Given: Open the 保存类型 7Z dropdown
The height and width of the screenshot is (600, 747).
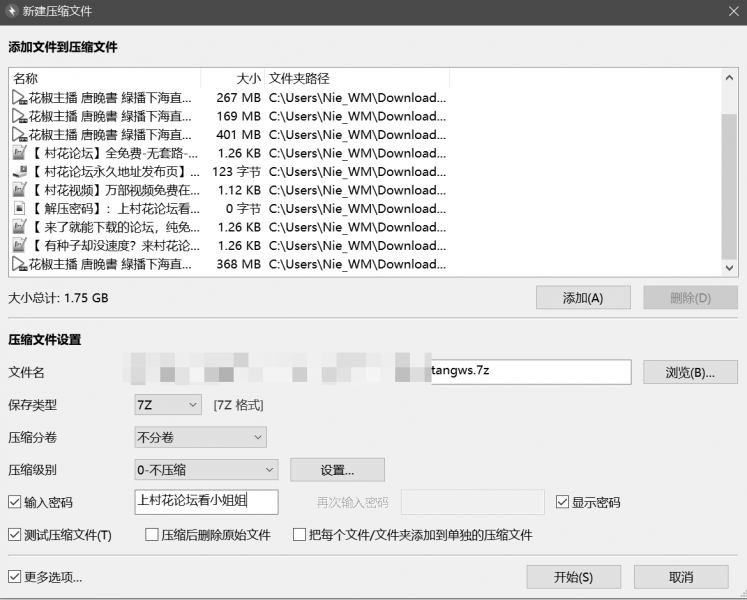Looking at the screenshot, I should tap(168, 405).
